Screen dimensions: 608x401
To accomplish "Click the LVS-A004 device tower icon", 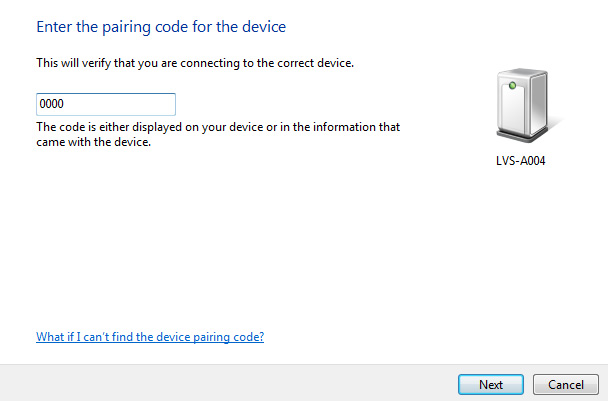I will (522, 105).
